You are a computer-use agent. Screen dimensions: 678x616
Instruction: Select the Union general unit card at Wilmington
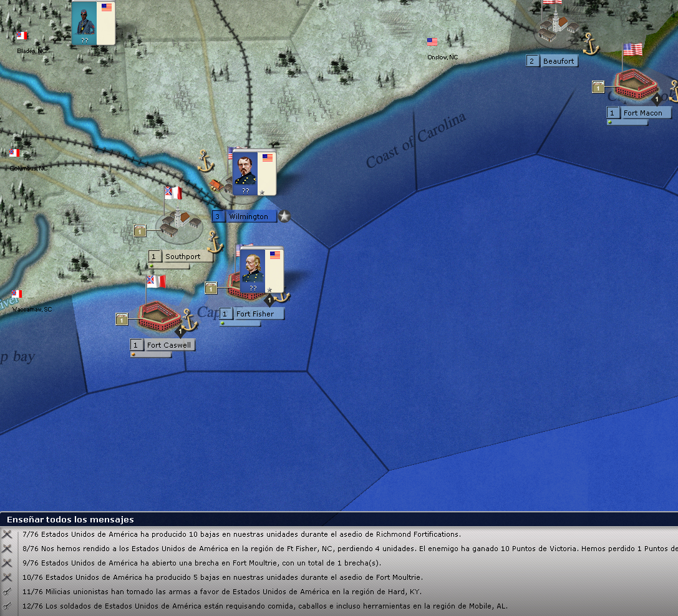pos(254,174)
